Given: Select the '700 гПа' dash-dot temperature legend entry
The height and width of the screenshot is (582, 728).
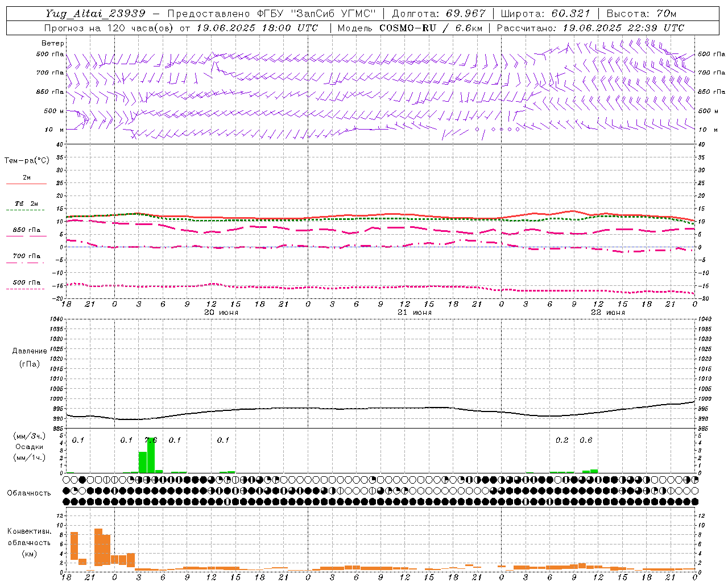Looking at the screenshot, I should pos(26,256).
